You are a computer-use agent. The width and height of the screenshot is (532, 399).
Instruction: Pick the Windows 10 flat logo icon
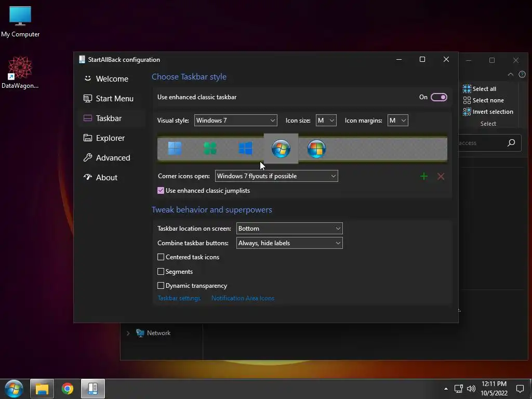(x=245, y=149)
